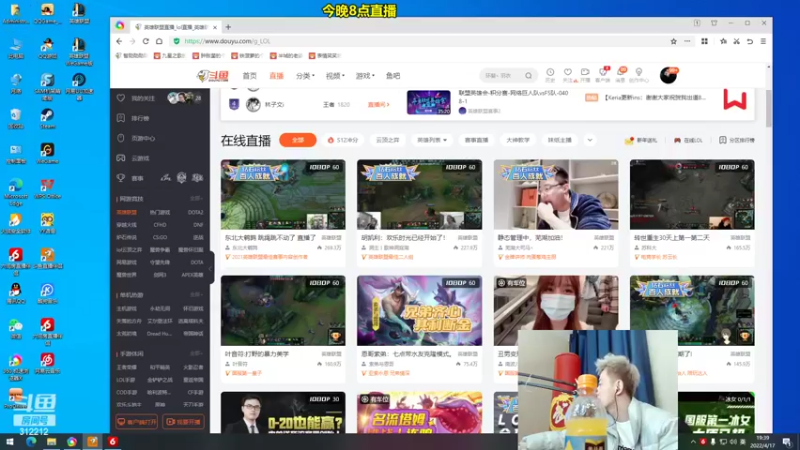Click CS:GO in the sidebar game list
The width and height of the screenshot is (800, 450).
[x=160, y=237]
